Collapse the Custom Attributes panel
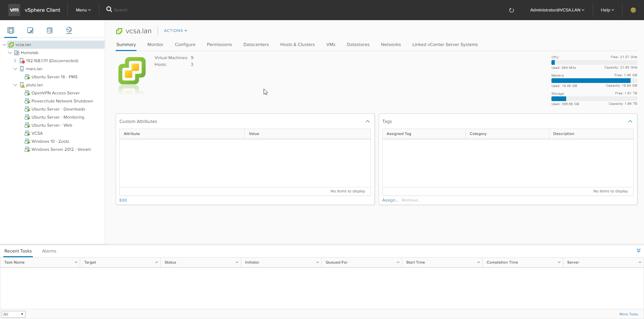The image size is (644, 319). tap(368, 122)
